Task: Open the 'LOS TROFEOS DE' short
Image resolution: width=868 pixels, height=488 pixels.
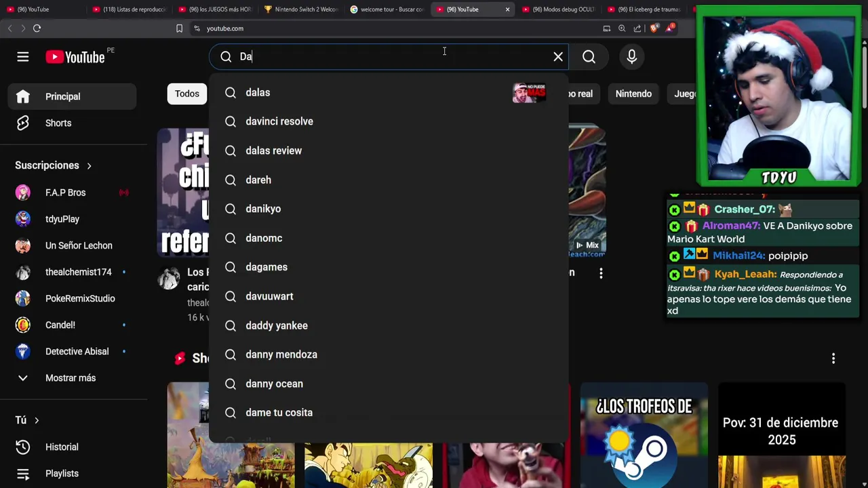Action: [644, 435]
